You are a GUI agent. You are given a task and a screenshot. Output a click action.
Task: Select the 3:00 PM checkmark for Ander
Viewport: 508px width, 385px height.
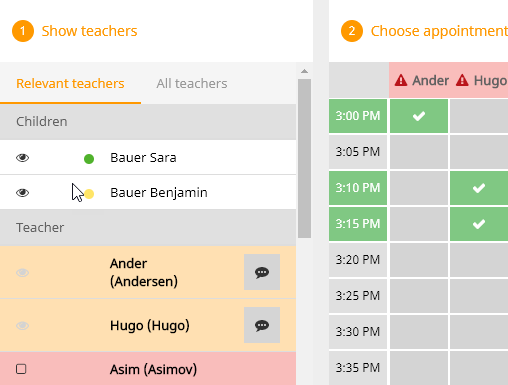tap(419, 116)
